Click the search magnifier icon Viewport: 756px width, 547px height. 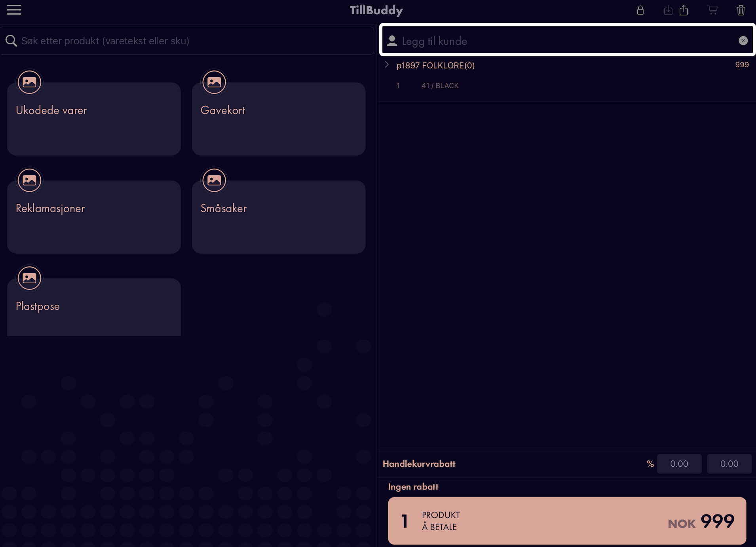pos(11,41)
